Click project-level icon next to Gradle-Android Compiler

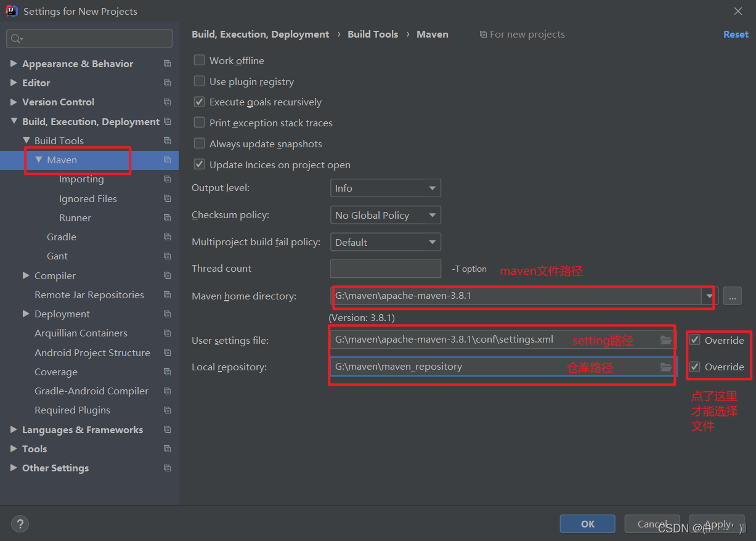[167, 391]
